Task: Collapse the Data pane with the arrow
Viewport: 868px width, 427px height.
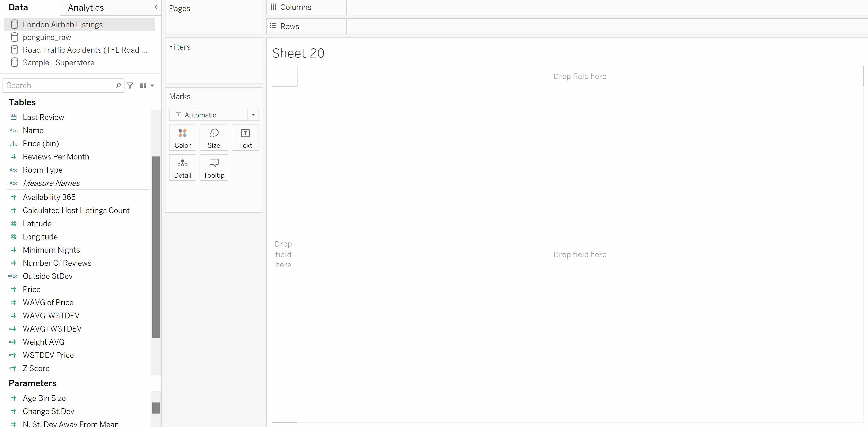Action: point(156,7)
